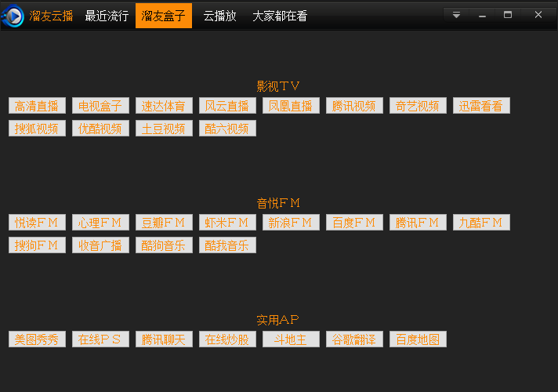Switch to the 云播放 tab

pos(219,16)
